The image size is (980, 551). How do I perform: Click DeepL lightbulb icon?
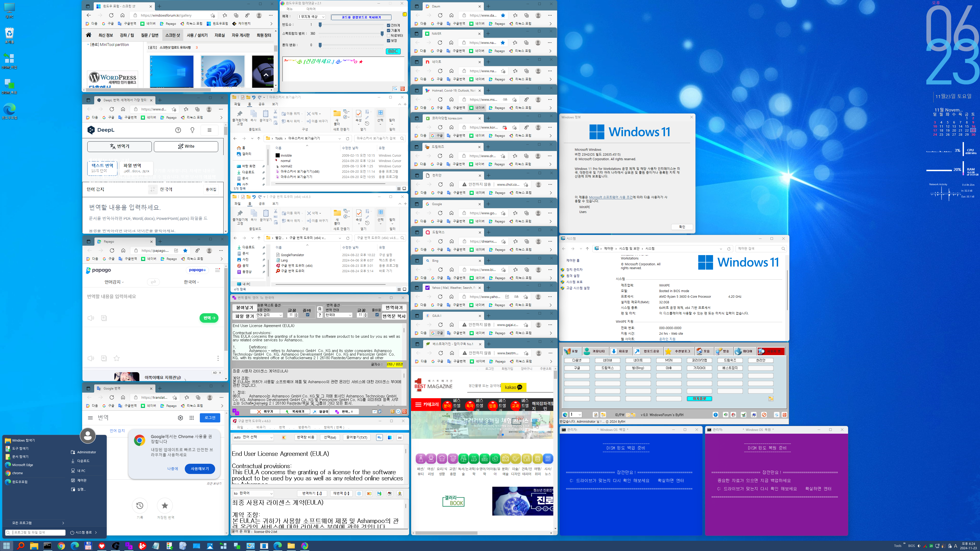tap(192, 130)
